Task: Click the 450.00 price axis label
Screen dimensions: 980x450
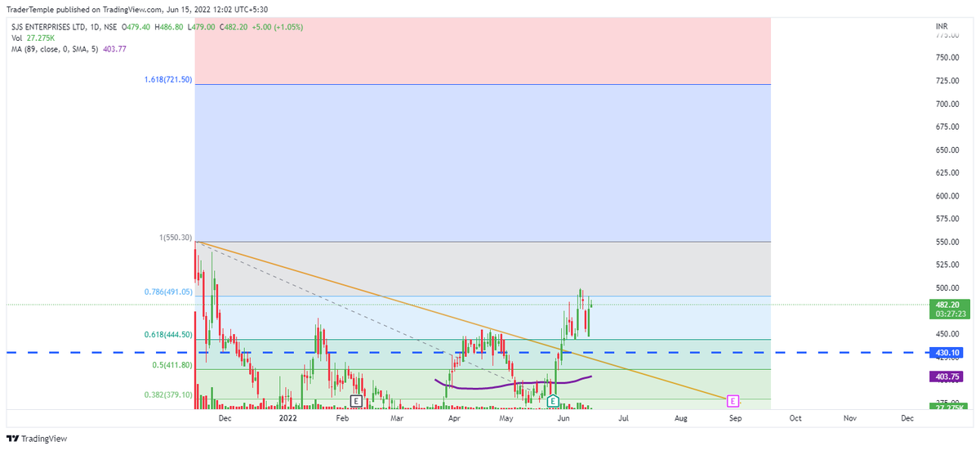Action: [x=947, y=334]
